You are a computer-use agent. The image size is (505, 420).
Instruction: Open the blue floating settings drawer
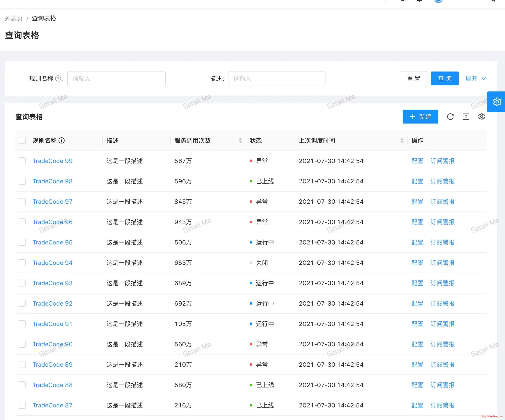point(497,102)
